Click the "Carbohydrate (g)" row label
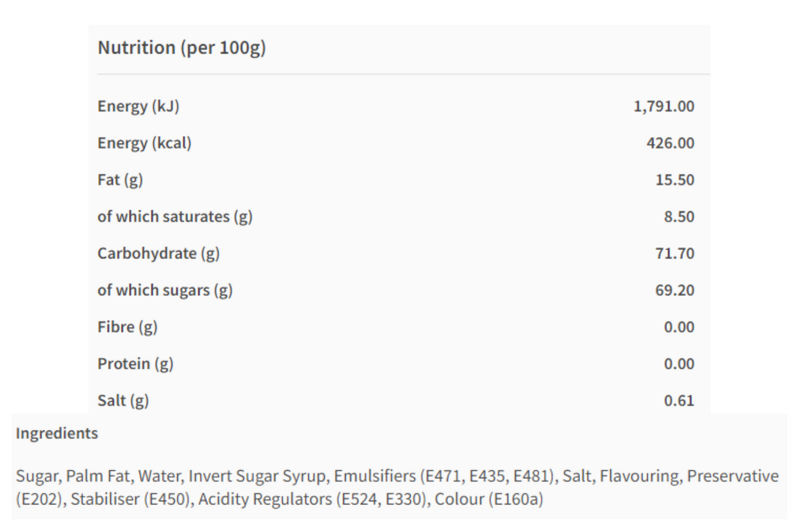The image size is (799, 532). pos(159,254)
